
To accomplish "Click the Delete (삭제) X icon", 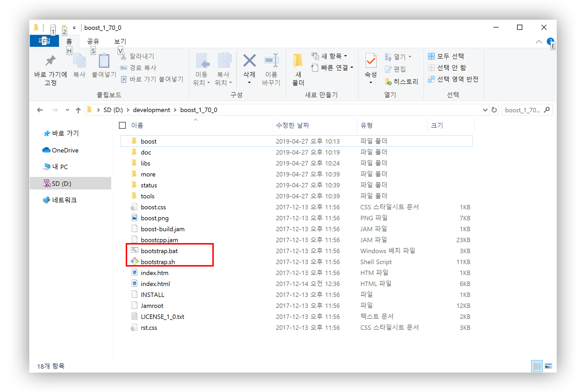I will click(249, 61).
